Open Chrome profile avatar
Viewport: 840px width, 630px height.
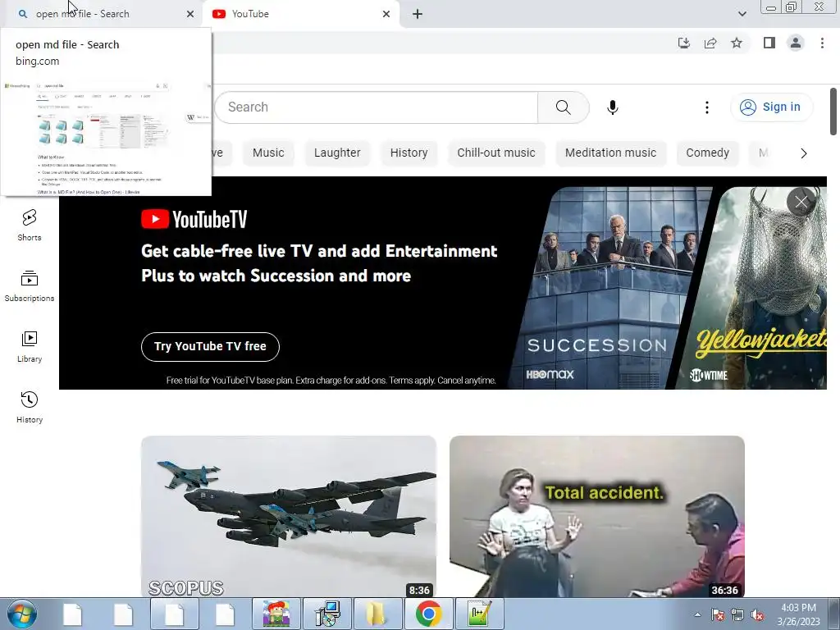pos(796,43)
